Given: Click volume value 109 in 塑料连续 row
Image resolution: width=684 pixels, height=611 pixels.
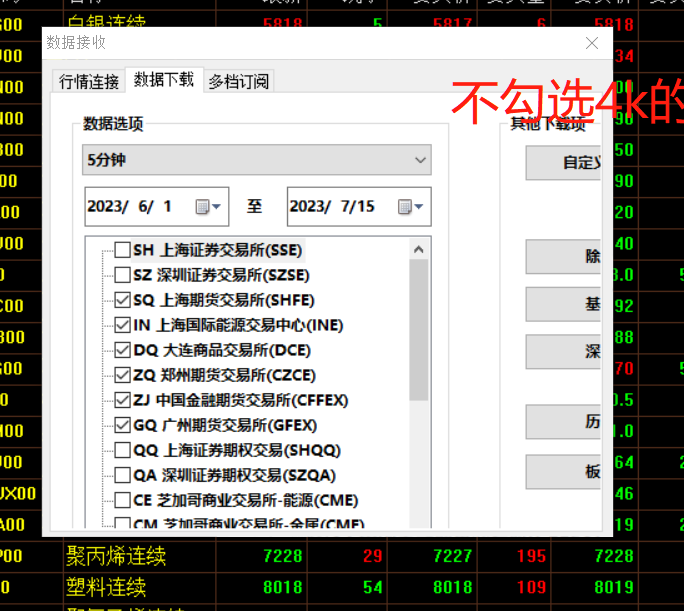Looking at the screenshot, I should 531,587.
